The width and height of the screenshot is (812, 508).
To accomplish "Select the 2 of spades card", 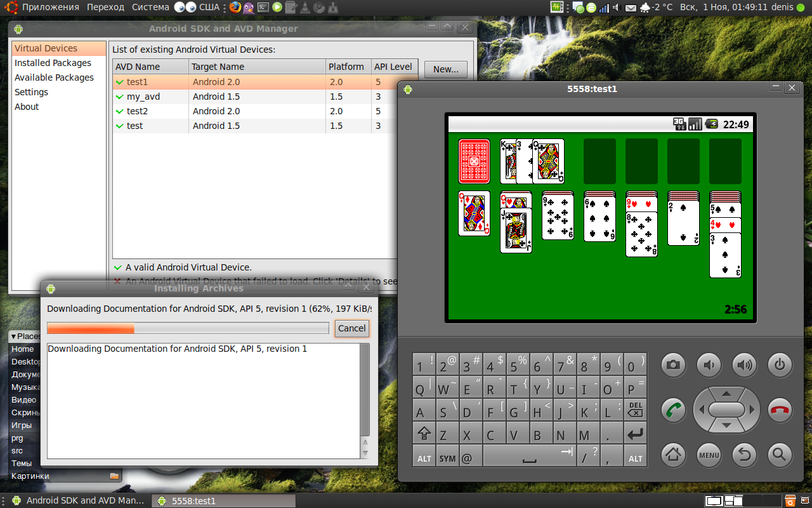I will click(x=683, y=223).
